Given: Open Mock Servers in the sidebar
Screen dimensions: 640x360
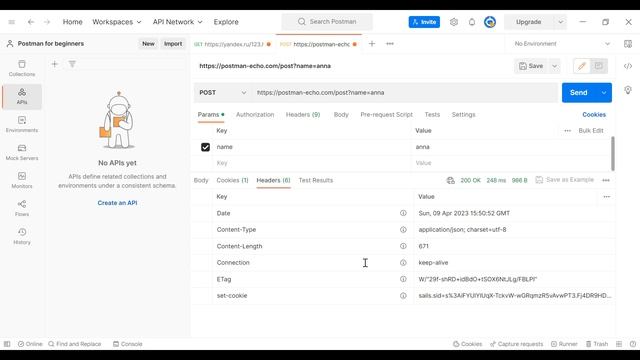Looking at the screenshot, I should click(x=22, y=152).
